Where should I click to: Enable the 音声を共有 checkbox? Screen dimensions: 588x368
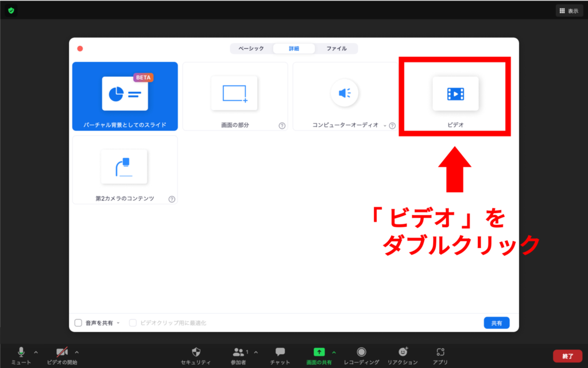pyautogui.click(x=78, y=323)
